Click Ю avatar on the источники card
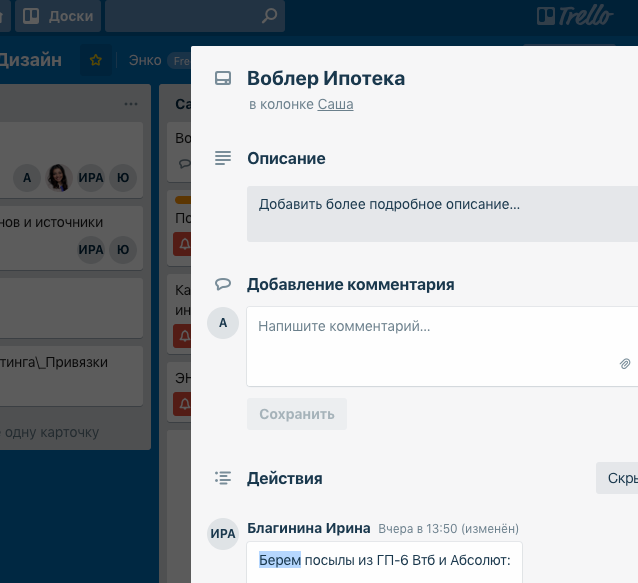This screenshot has width=638, height=583. [x=123, y=249]
